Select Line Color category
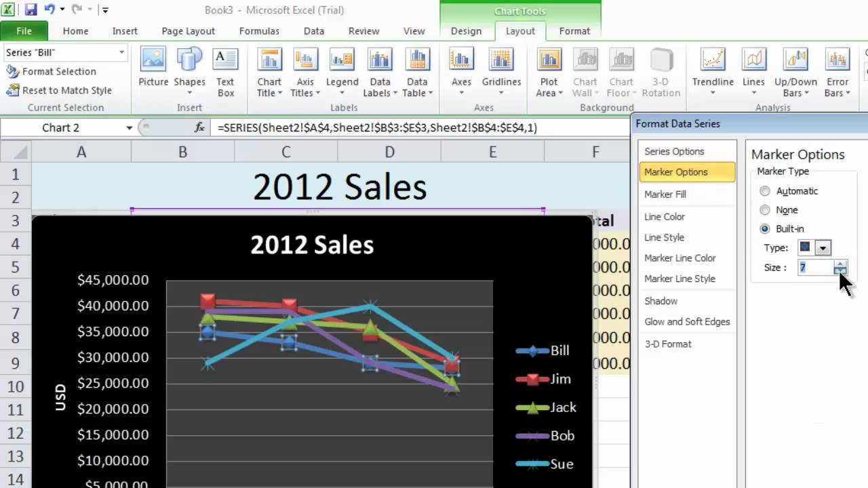 pos(687,217)
